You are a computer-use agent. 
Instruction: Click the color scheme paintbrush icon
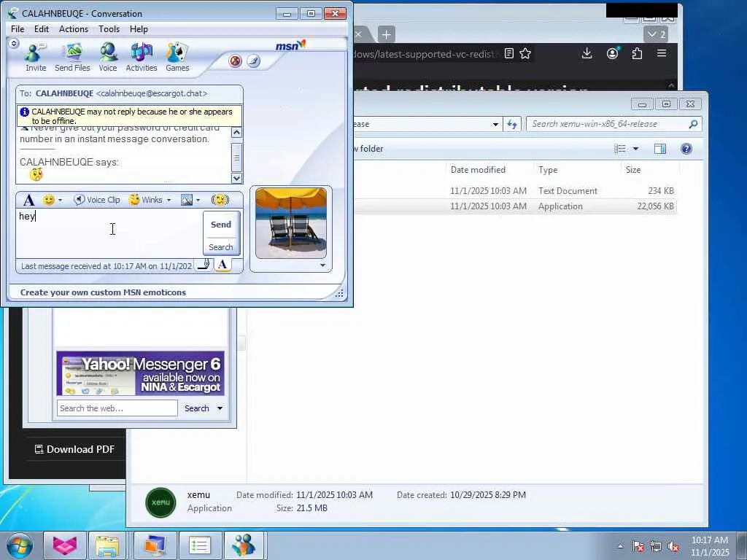[x=253, y=61]
